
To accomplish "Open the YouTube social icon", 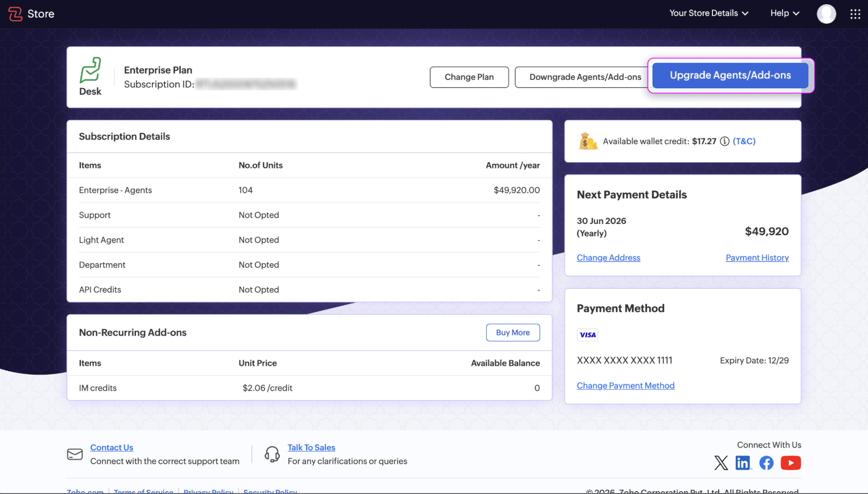I will coord(790,463).
